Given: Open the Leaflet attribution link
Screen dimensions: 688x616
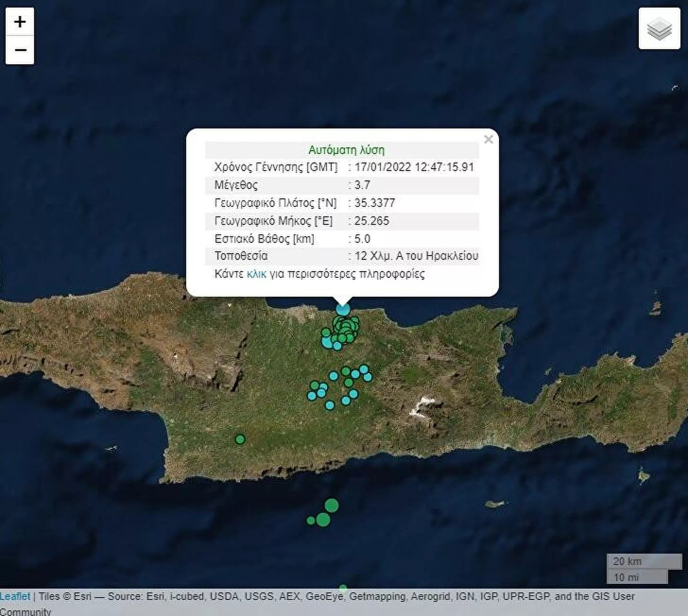Looking at the screenshot, I should [x=15, y=596].
